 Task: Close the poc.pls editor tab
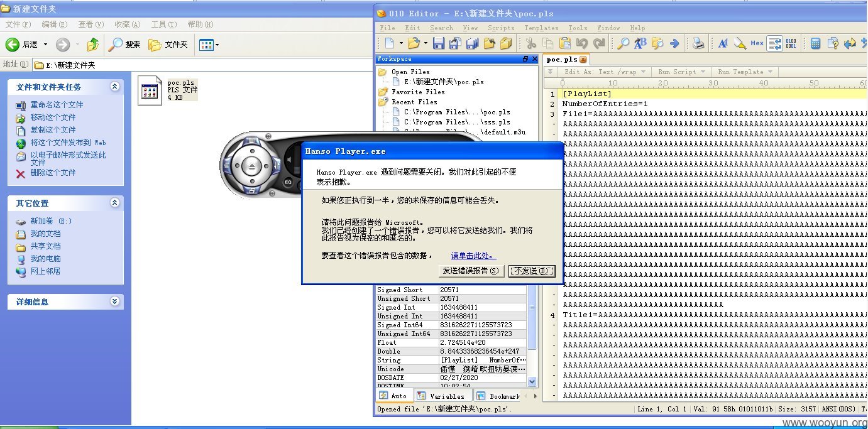[x=583, y=60]
